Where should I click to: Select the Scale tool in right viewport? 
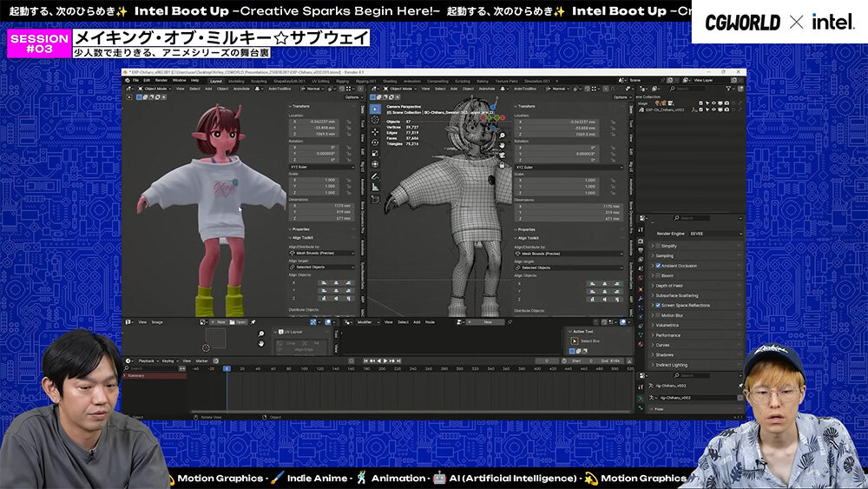pos(375,154)
